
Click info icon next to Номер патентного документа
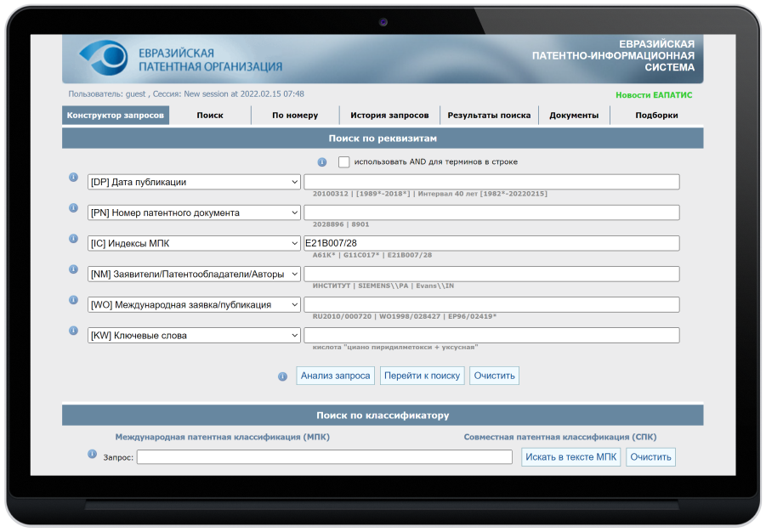(x=73, y=208)
